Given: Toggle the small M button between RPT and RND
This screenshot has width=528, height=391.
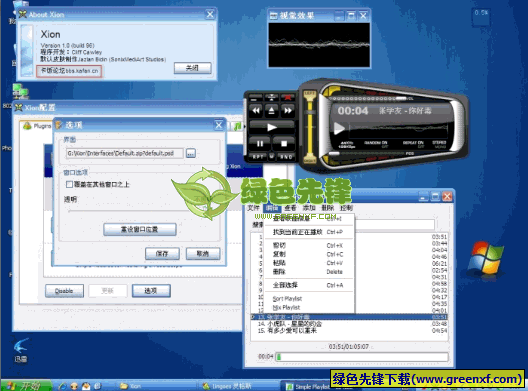Looking at the screenshot, I should coord(272,157).
